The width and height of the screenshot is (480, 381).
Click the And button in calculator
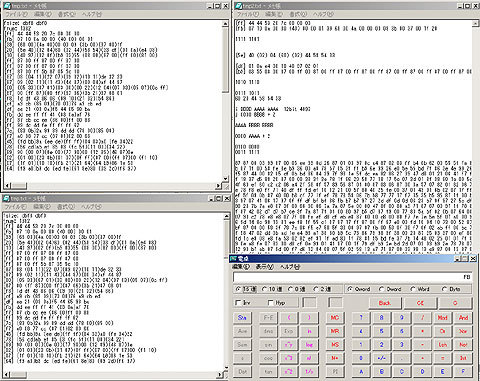[463, 318]
